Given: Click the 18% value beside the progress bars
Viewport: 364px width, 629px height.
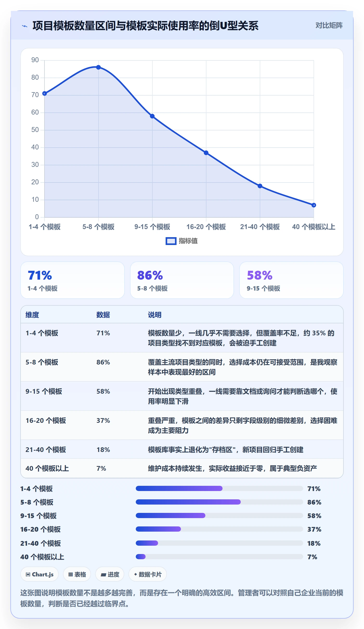Looking at the screenshot, I should coord(314,543).
